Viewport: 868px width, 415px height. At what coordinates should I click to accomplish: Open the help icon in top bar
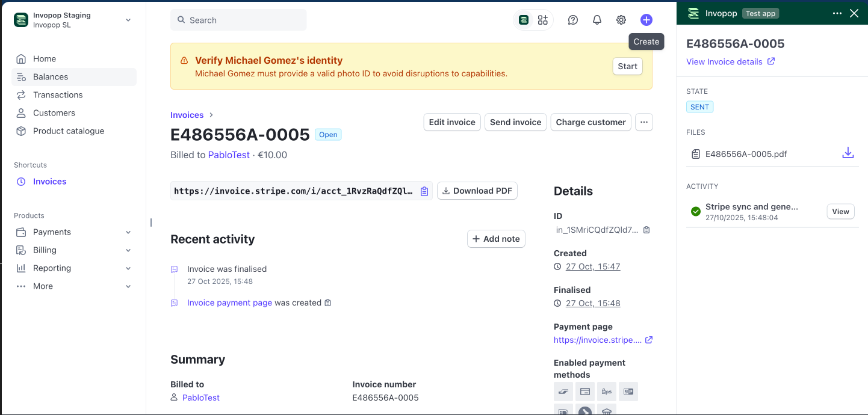[572, 20]
